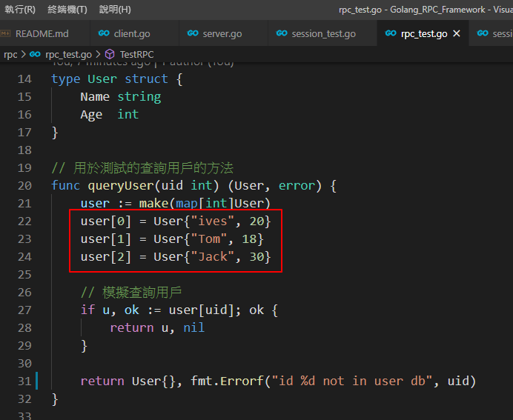Viewport: 513px width, 420px height.
Task: Click the rpc_test.go breadcrumb item
Action: 68,54
